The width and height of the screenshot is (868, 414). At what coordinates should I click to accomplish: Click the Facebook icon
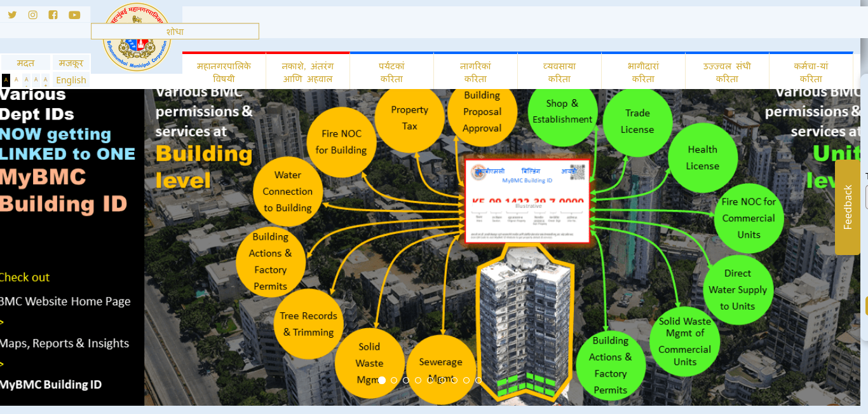53,15
